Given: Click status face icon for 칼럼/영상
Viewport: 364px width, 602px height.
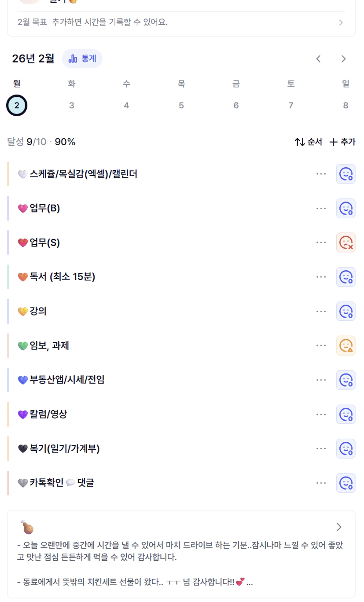Looking at the screenshot, I should (x=346, y=415).
